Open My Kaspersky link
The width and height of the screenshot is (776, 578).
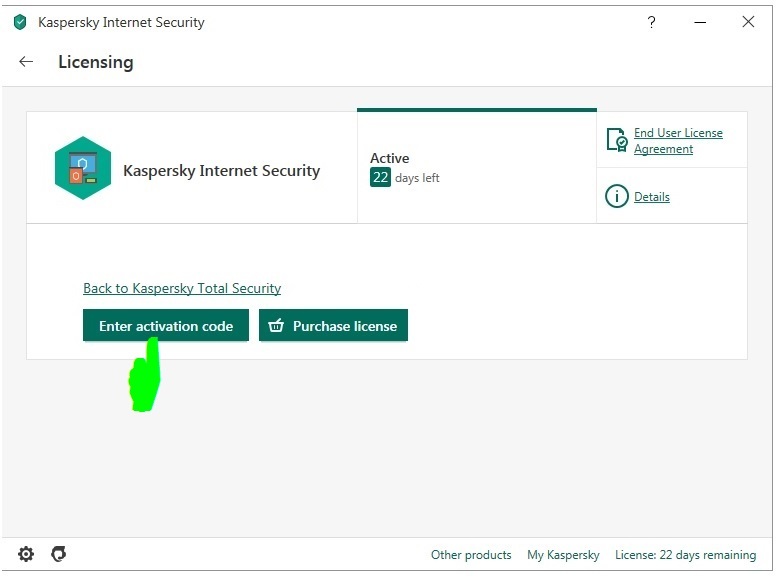563,555
